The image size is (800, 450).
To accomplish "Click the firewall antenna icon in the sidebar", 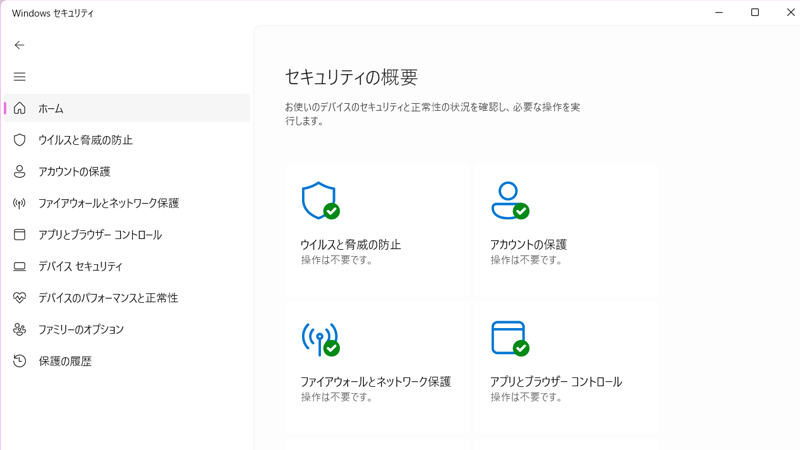I will coord(19,203).
